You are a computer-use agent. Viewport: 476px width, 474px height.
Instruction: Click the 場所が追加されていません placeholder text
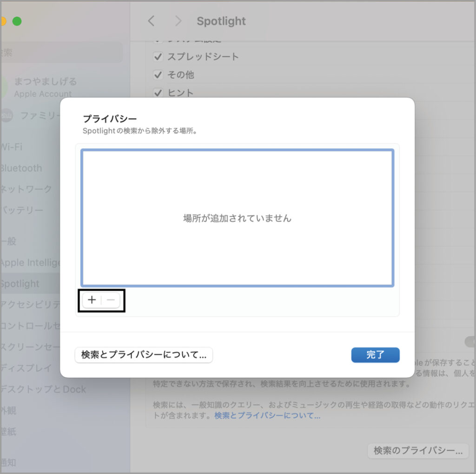pyautogui.click(x=238, y=218)
